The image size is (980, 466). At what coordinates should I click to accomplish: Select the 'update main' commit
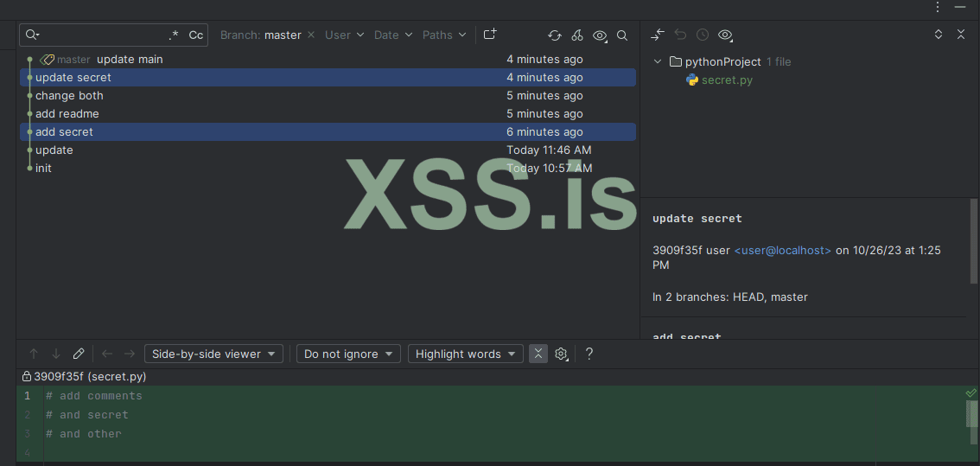click(328, 60)
